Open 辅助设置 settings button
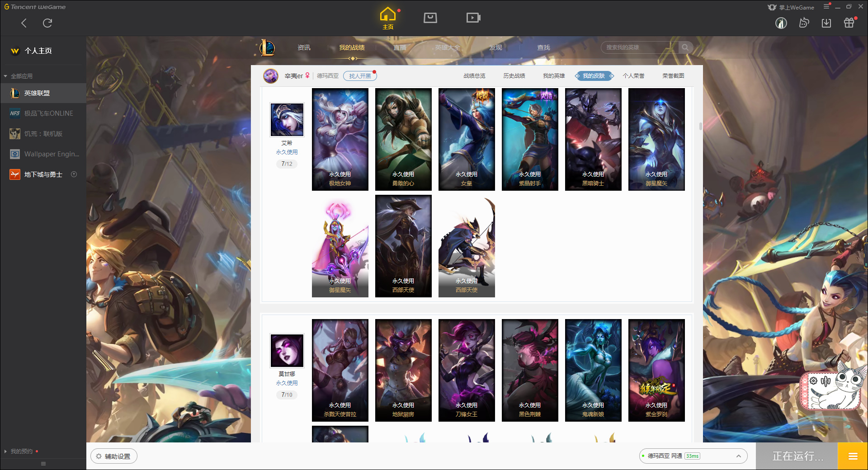868x470 pixels. tap(114, 456)
